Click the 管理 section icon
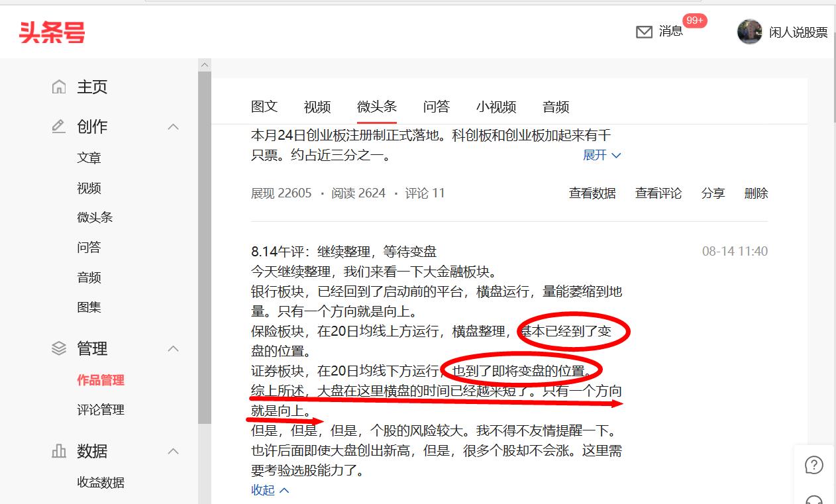The width and height of the screenshot is (836, 504). (60, 348)
